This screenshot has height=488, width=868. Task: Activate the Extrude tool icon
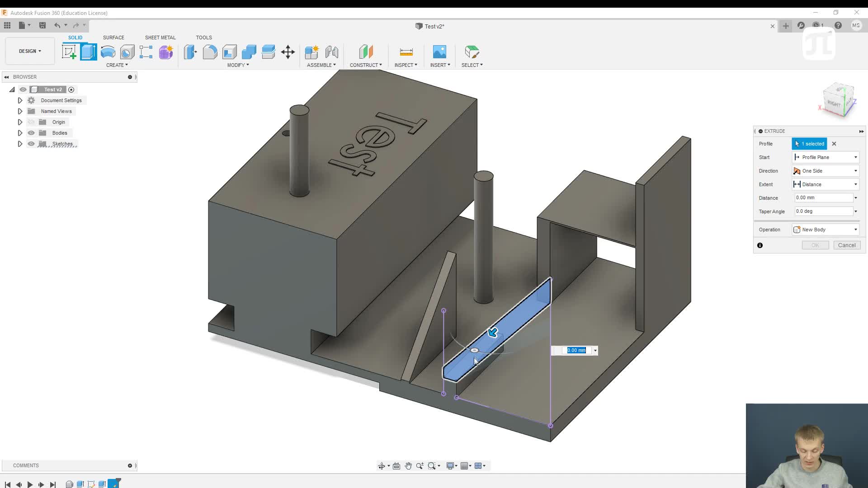pos(89,52)
